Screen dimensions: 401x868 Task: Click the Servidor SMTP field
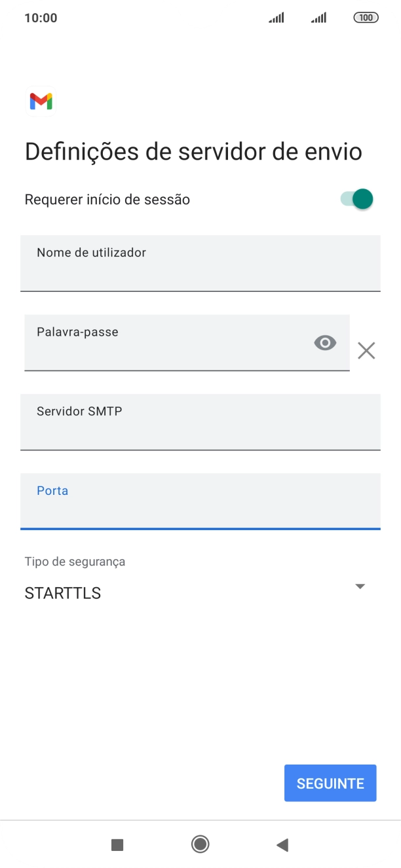(x=200, y=422)
